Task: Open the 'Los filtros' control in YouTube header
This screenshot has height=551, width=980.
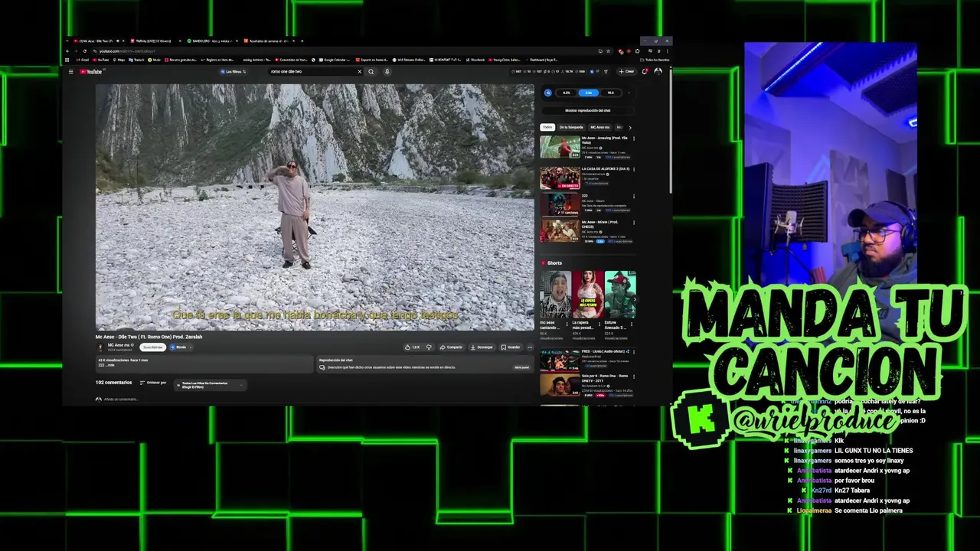Action: (233, 72)
